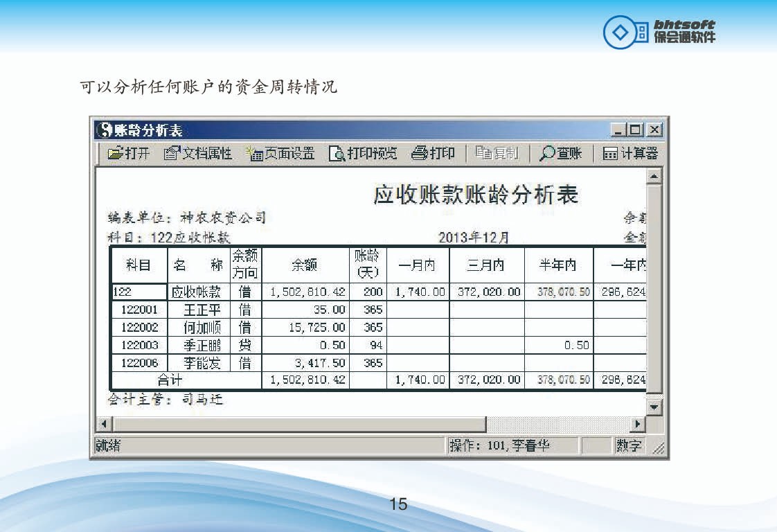Select the 李能发 balance cell 3,417.50
Viewport: 777px width, 532px height.
(x=305, y=363)
